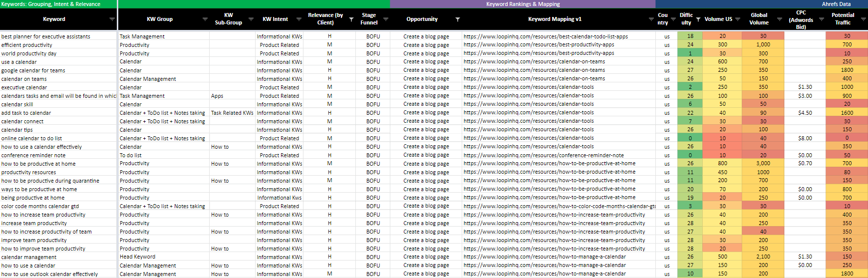Open the conference-reminder-note resource URL
The width and height of the screenshot is (868, 278).
(x=544, y=155)
